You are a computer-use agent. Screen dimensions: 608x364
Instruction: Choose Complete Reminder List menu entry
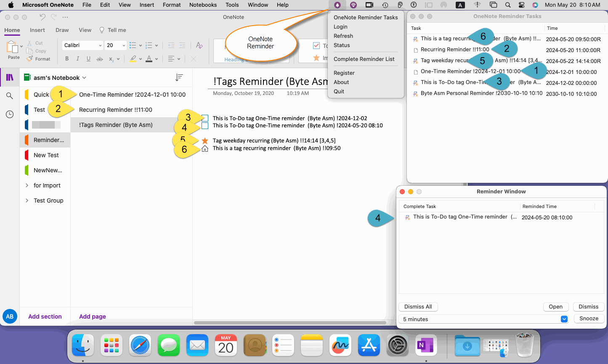point(364,59)
